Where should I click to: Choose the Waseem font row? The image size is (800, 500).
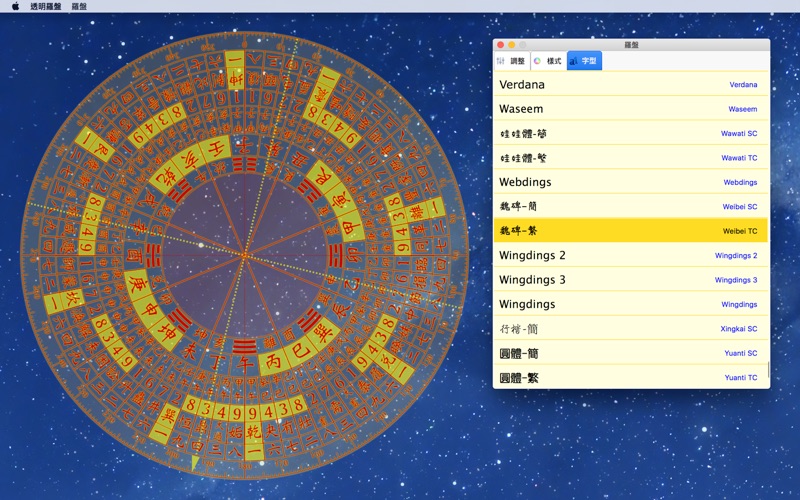(x=630, y=109)
